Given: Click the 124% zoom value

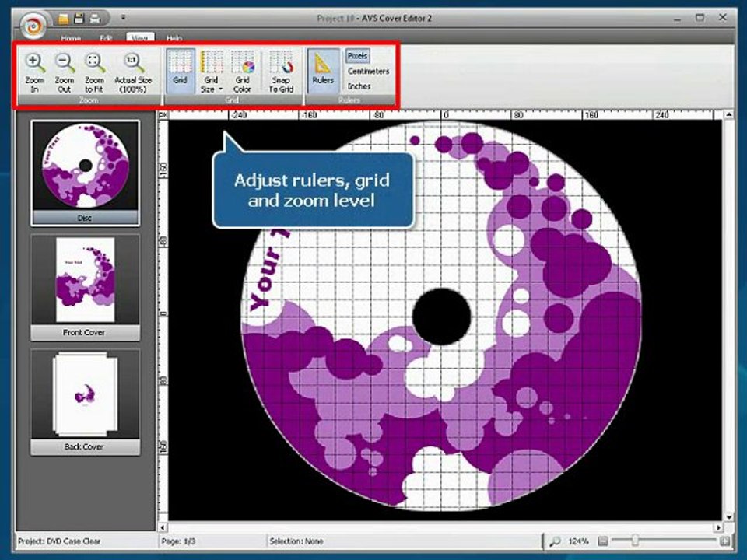Looking at the screenshot, I should pyautogui.click(x=578, y=541).
